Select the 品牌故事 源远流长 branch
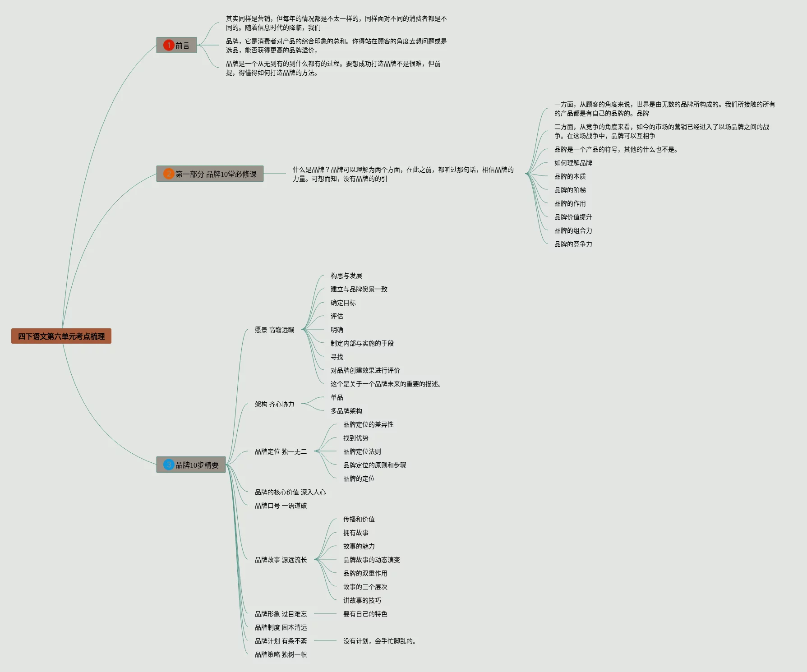The image size is (807, 672). pos(281,560)
